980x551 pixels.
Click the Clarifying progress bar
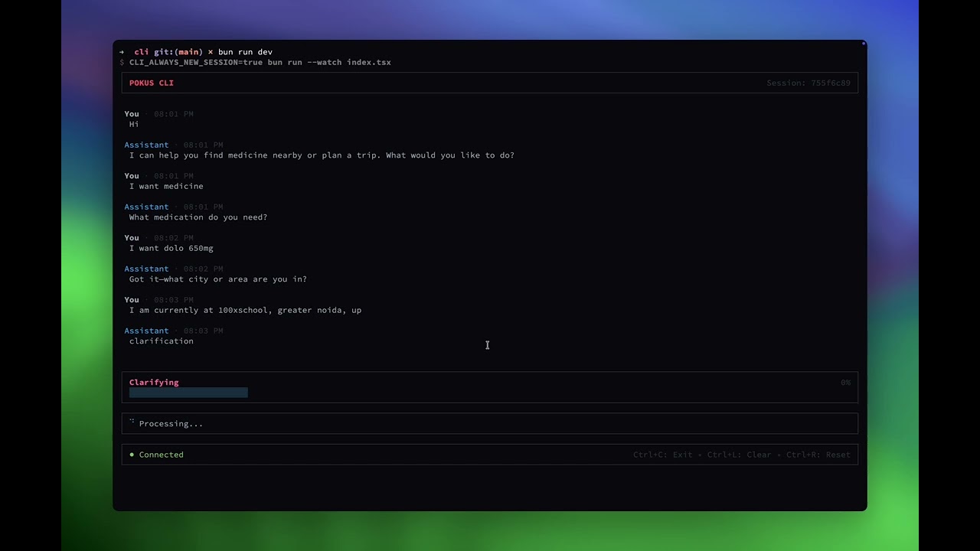[188, 393]
